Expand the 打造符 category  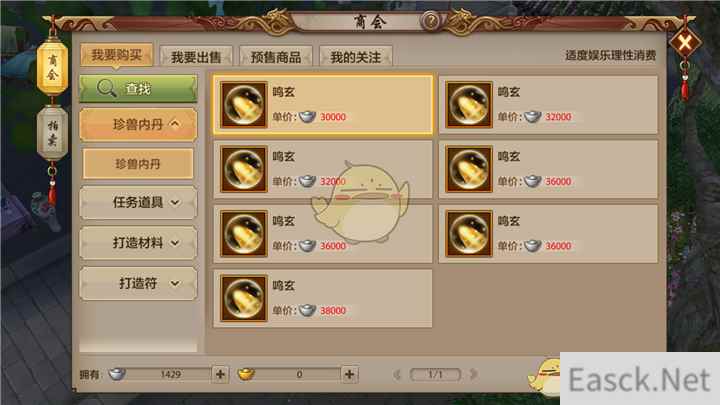click(138, 283)
